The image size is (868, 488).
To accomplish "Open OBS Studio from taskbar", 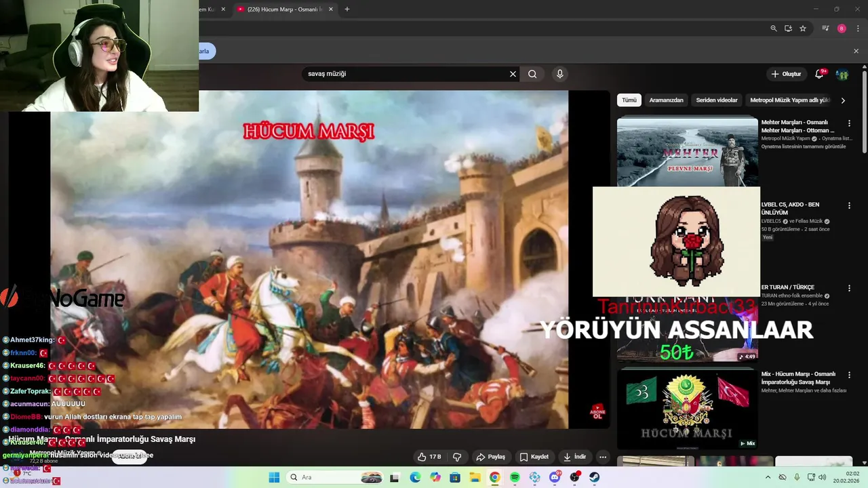I will tap(575, 477).
